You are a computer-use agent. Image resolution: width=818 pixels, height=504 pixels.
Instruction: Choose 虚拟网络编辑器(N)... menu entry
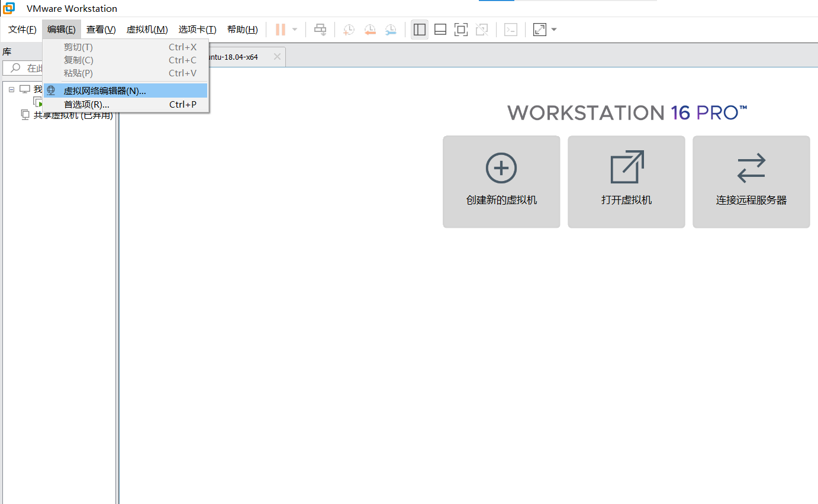click(x=125, y=91)
